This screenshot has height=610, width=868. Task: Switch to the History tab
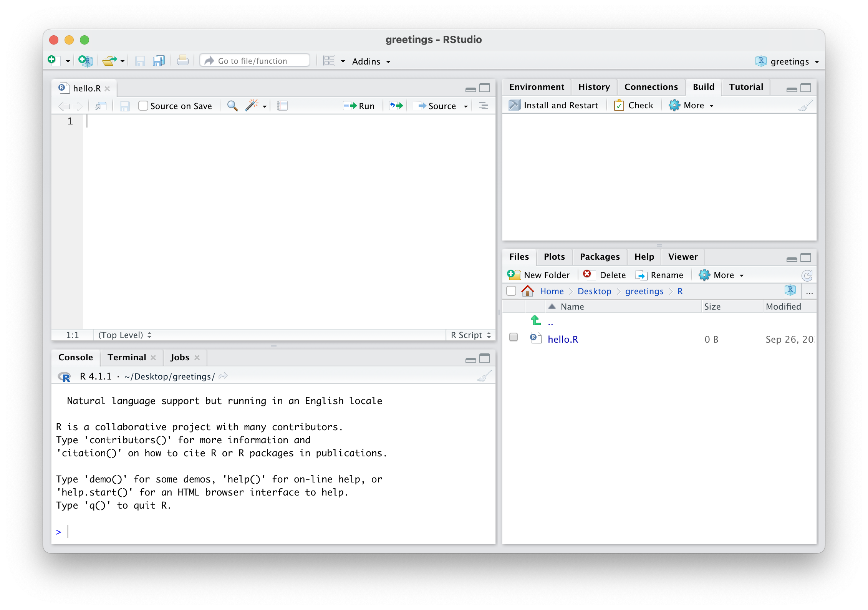pos(594,87)
